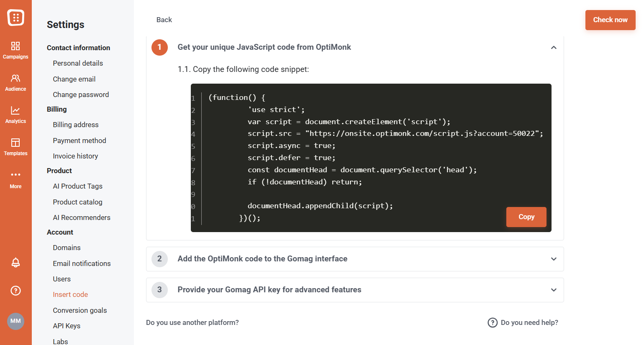644x345 pixels.
Task: Open the Templates gallery
Action: pos(15,147)
